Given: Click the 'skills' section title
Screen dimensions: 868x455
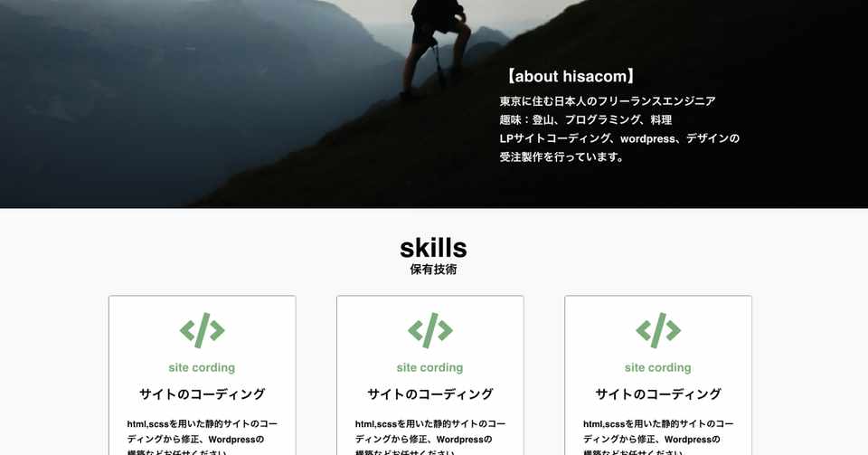Looking at the screenshot, I should [433, 248].
